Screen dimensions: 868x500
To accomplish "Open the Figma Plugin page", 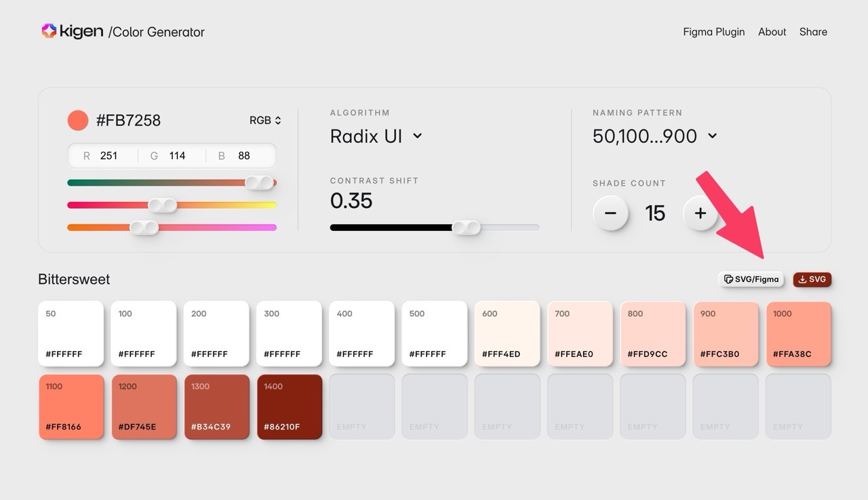I will pos(713,32).
